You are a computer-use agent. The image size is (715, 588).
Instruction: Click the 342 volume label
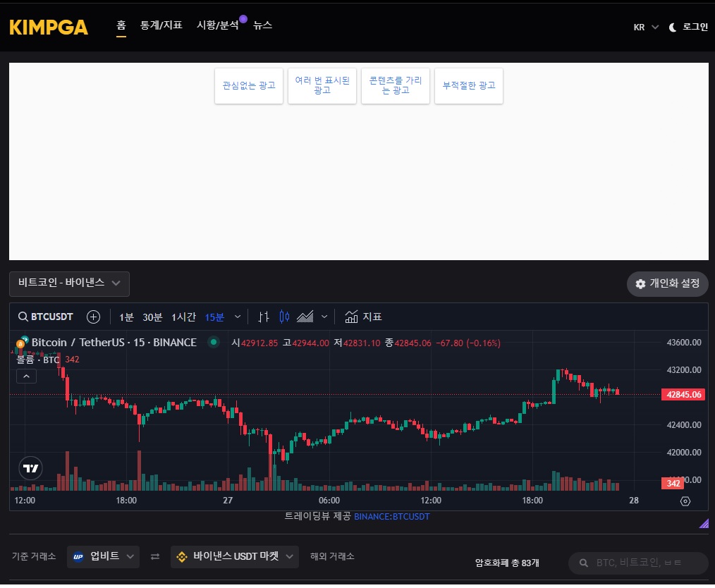click(673, 483)
